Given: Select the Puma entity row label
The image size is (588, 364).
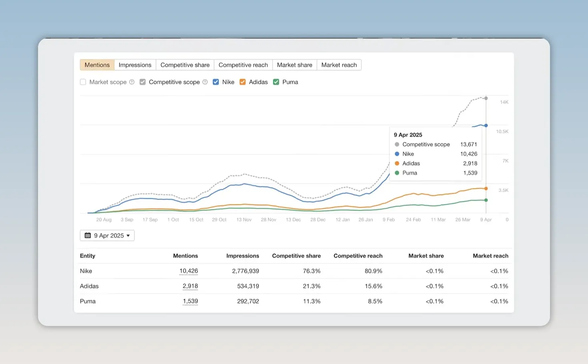Looking at the screenshot, I should [88, 301].
